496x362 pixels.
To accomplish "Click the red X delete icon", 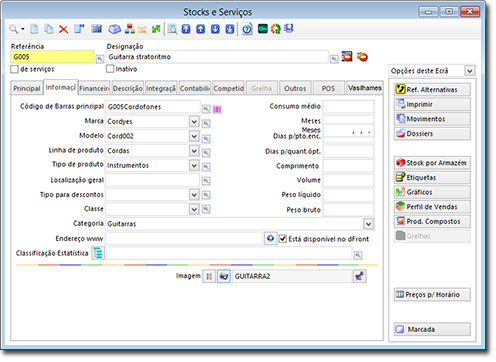I will click(63, 29).
